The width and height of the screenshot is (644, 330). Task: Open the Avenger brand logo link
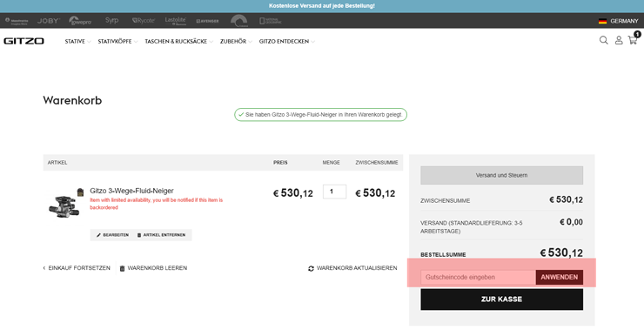tap(207, 21)
